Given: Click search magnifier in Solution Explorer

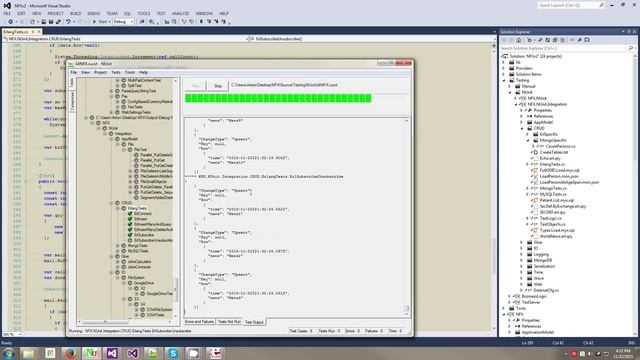Looking at the screenshot, I should point(630,48).
